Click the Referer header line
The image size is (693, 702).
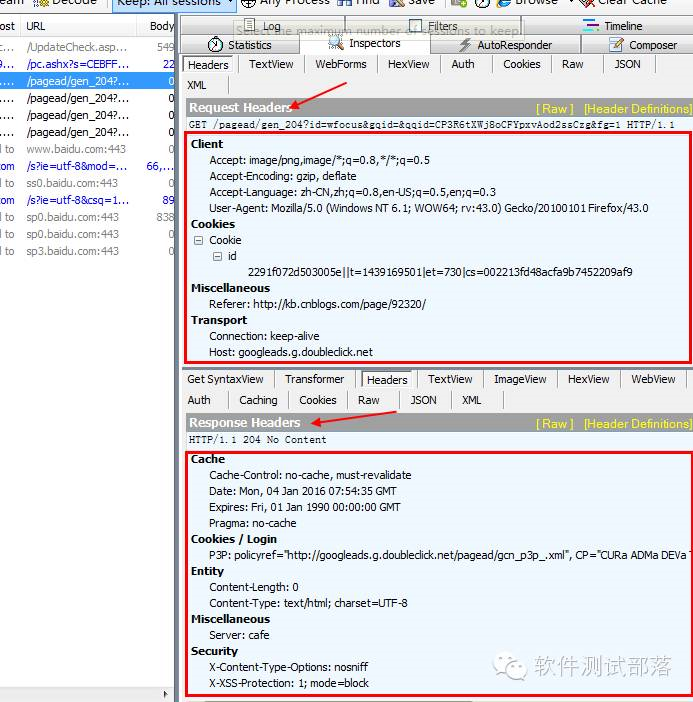[317, 304]
